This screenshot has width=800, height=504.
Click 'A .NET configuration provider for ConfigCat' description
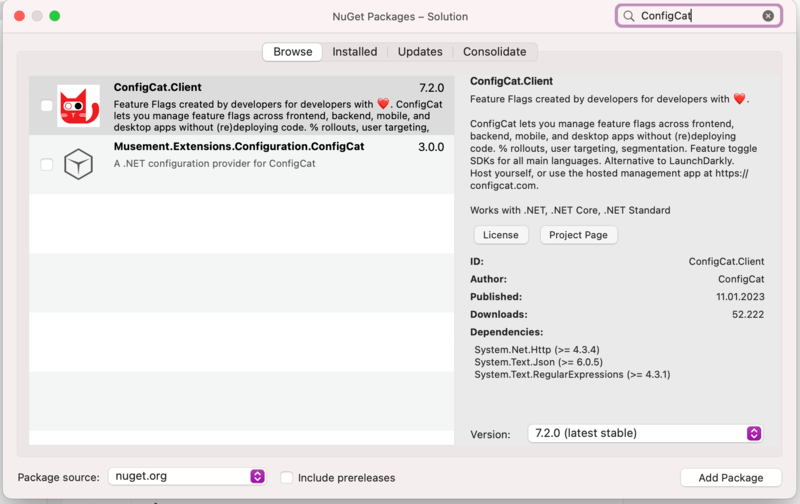click(x=214, y=164)
